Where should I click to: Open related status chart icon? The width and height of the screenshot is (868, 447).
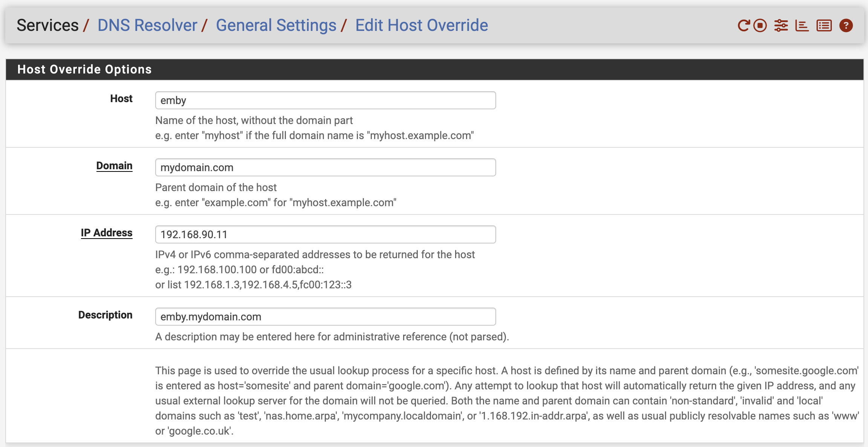[x=802, y=26]
